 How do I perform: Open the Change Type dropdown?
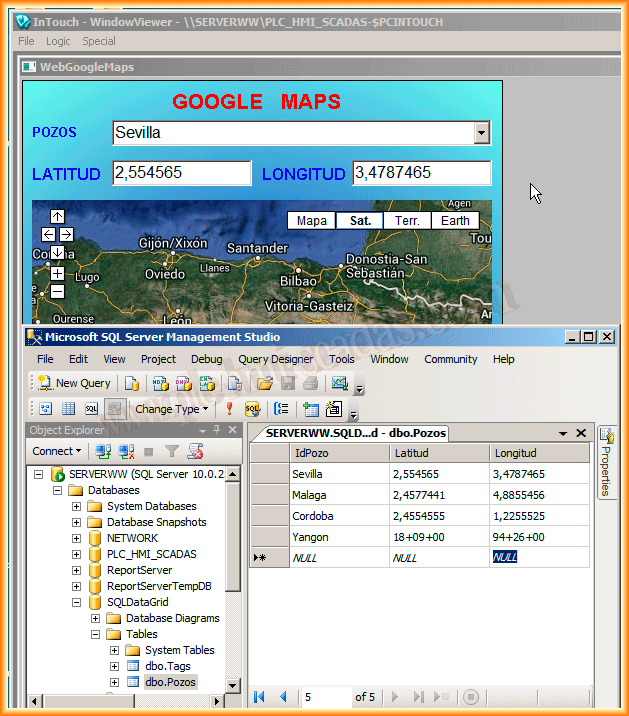tap(172, 409)
